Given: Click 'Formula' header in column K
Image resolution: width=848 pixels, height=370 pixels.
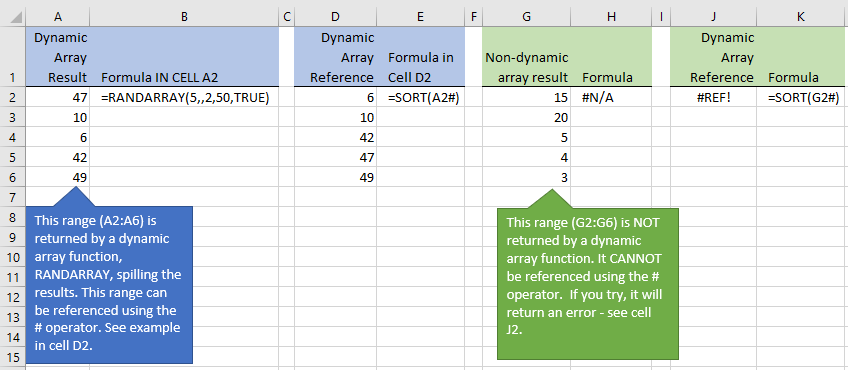Looking at the screenshot, I should [x=801, y=56].
